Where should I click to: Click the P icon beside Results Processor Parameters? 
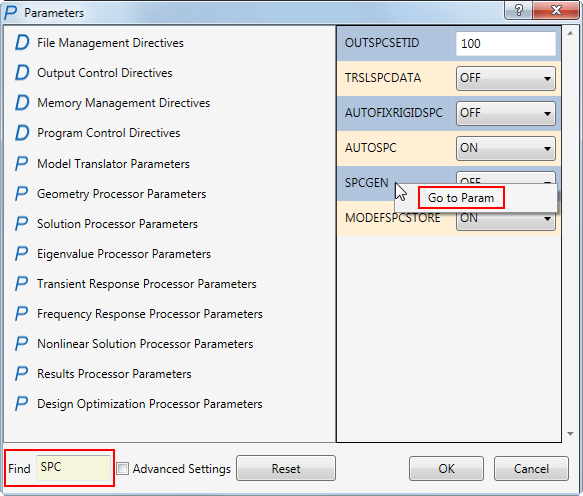pos(22,374)
